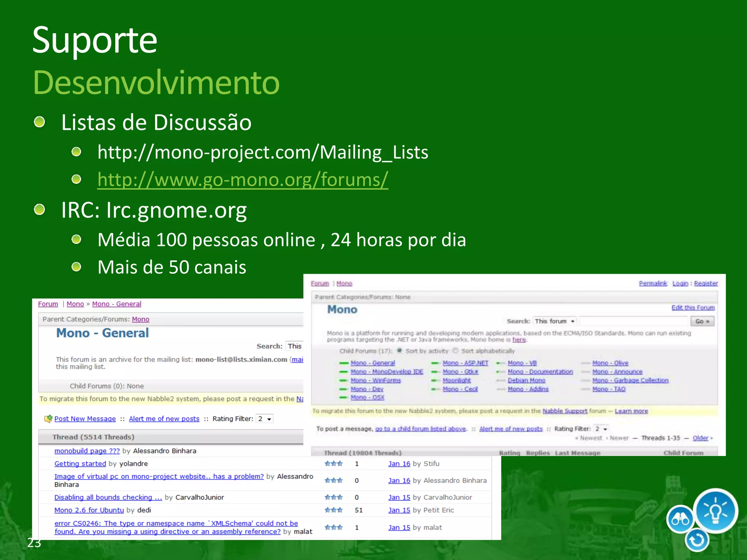Open Mono - ASP.NET child forum
The width and height of the screenshot is (747, 560).
click(x=465, y=363)
